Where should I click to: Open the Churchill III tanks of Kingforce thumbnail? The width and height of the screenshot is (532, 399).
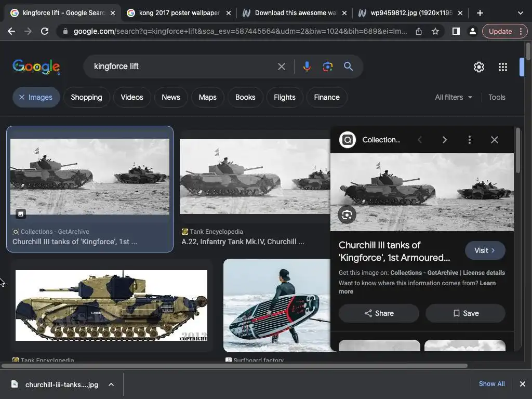(x=90, y=177)
